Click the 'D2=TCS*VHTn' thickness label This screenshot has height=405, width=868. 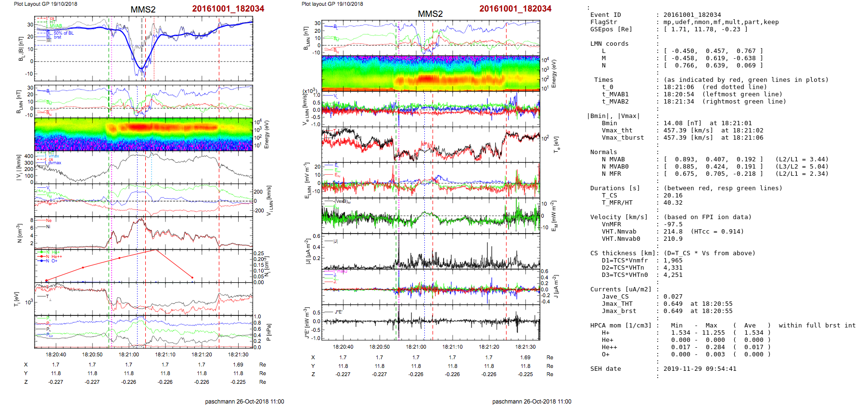click(x=623, y=268)
